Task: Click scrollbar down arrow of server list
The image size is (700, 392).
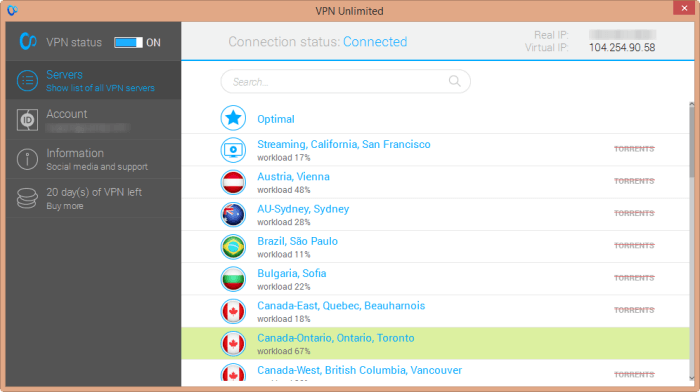Action: pos(692,378)
